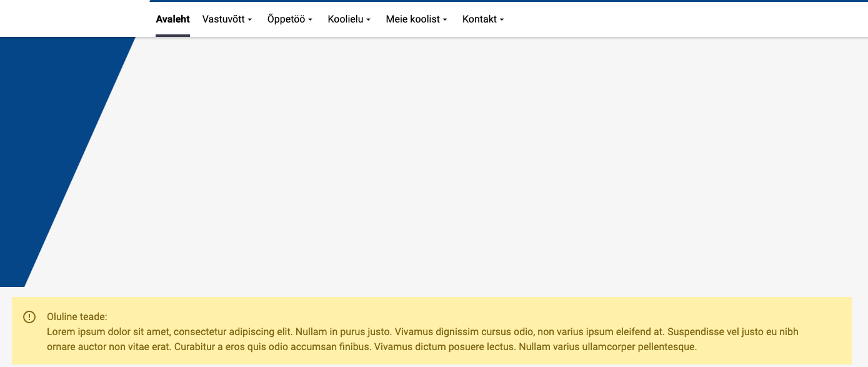Click the dropdown arrow next to Koolielu
Screen dimensions: 868x367
[x=369, y=20]
